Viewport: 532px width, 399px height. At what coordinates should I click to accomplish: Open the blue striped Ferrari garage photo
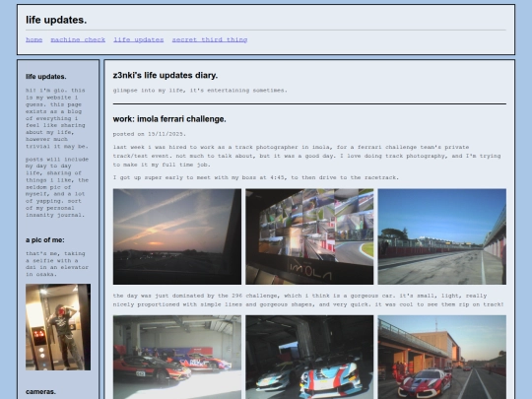(309, 357)
